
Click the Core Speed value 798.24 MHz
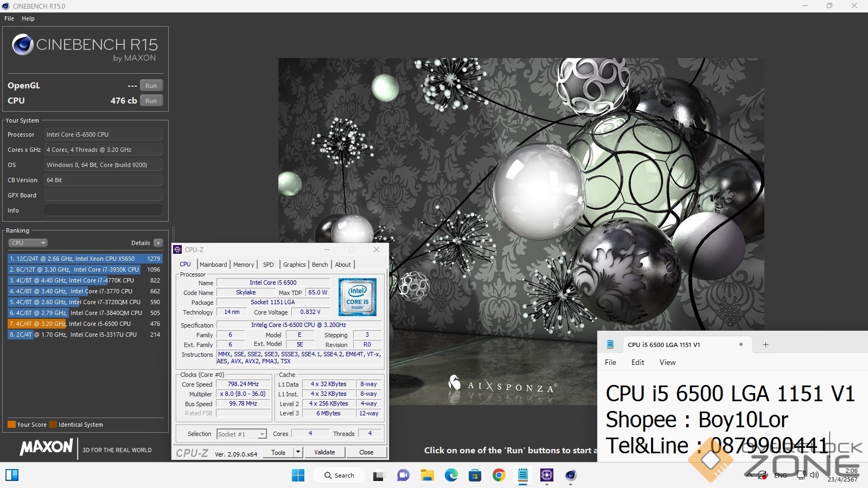243,384
